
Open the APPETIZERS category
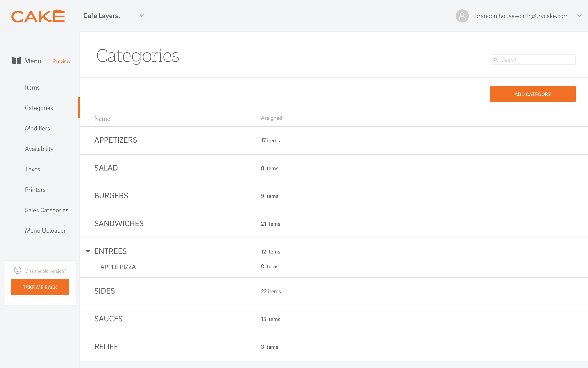point(116,140)
